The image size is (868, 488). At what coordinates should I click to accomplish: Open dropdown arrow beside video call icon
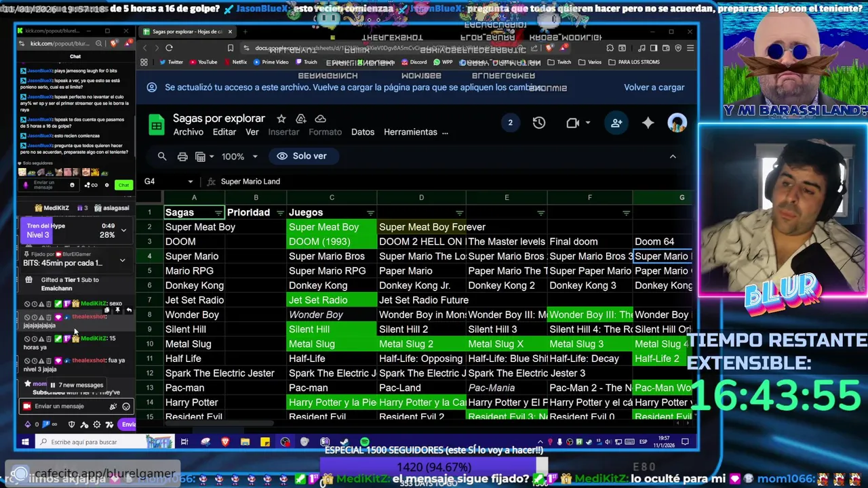coord(588,123)
